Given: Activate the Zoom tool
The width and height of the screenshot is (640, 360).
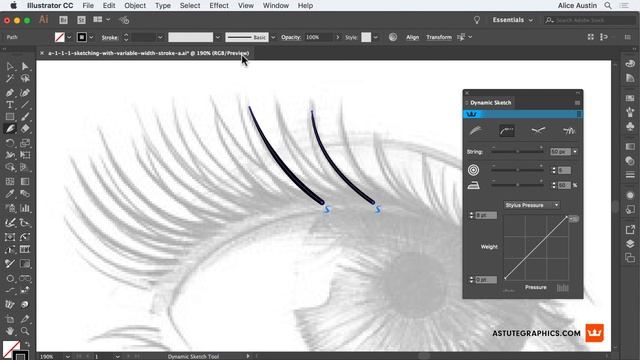Looking at the screenshot, I should click(25, 331).
